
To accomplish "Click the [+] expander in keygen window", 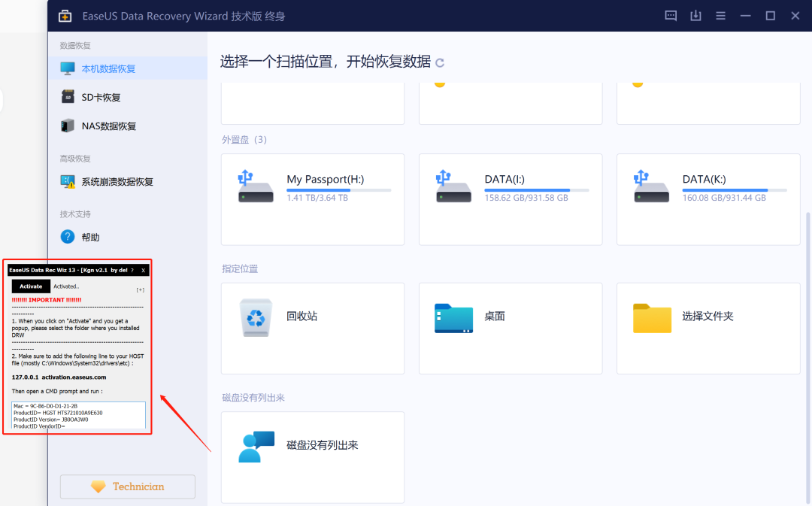I will 141,290.
